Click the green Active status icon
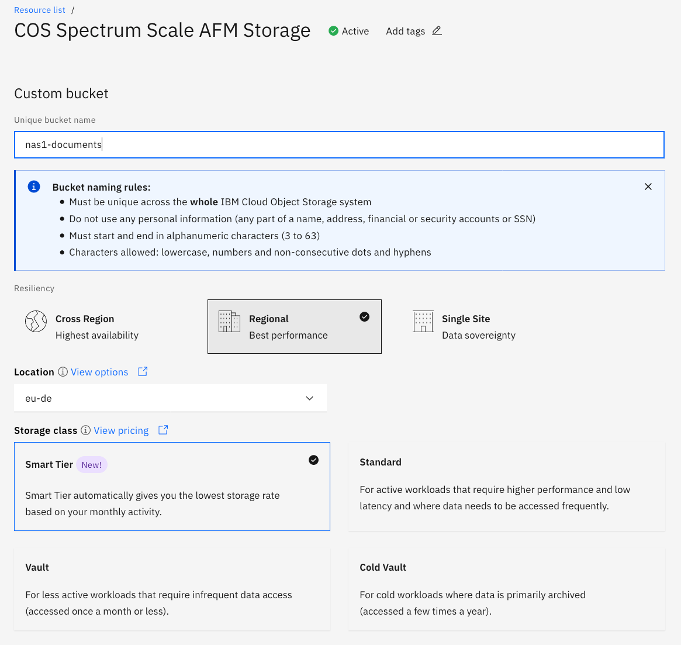The width and height of the screenshot is (682, 646). tap(333, 31)
